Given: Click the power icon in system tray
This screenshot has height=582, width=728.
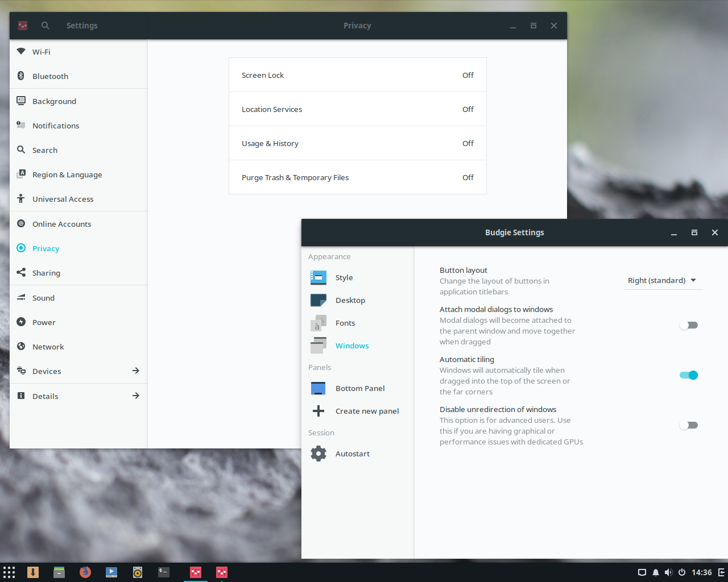Looking at the screenshot, I should click(x=681, y=572).
